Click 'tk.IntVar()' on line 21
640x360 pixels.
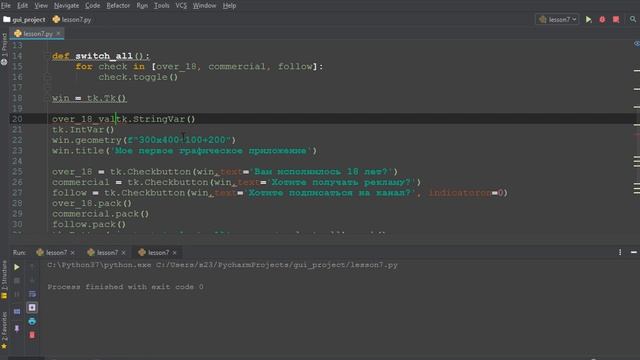click(x=83, y=130)
